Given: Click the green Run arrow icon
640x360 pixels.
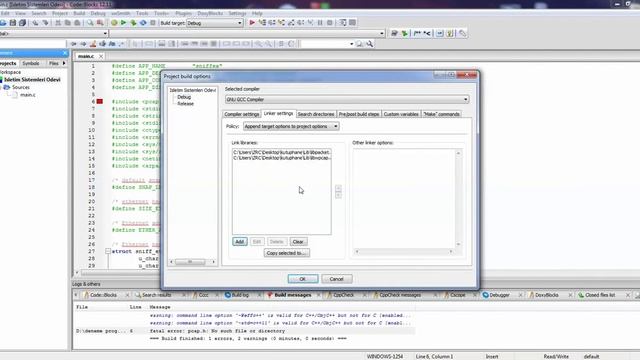Looking at the screenshot, I should [x=124, y=23].
